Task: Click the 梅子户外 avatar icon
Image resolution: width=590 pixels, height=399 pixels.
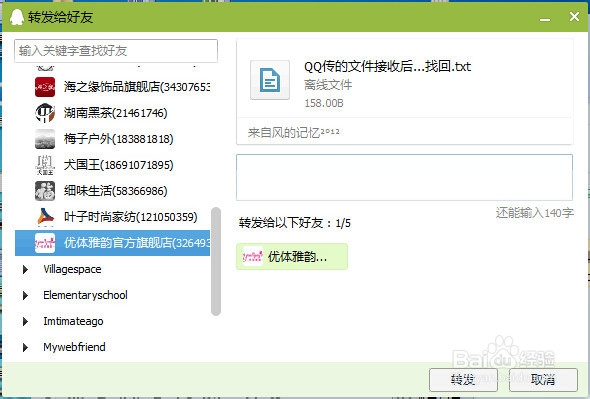Action: click(45, 139)
